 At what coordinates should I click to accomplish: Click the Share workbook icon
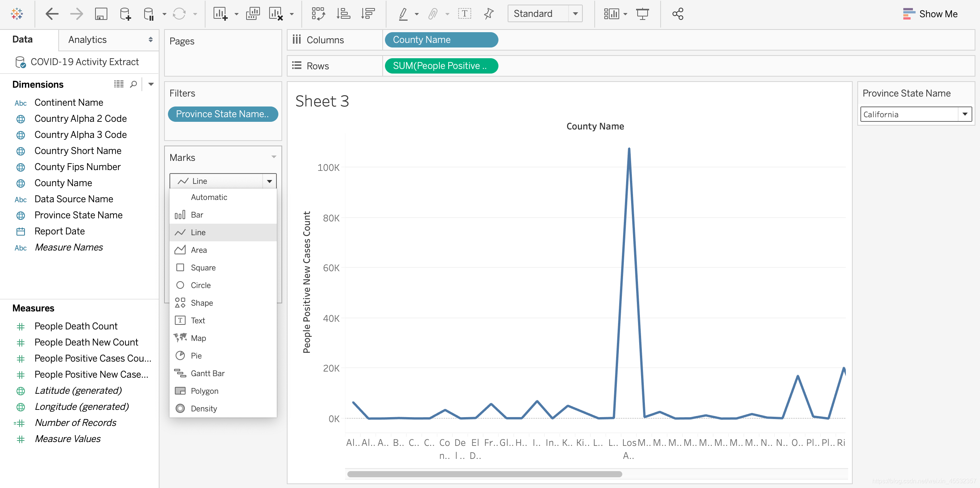[677, 14]
